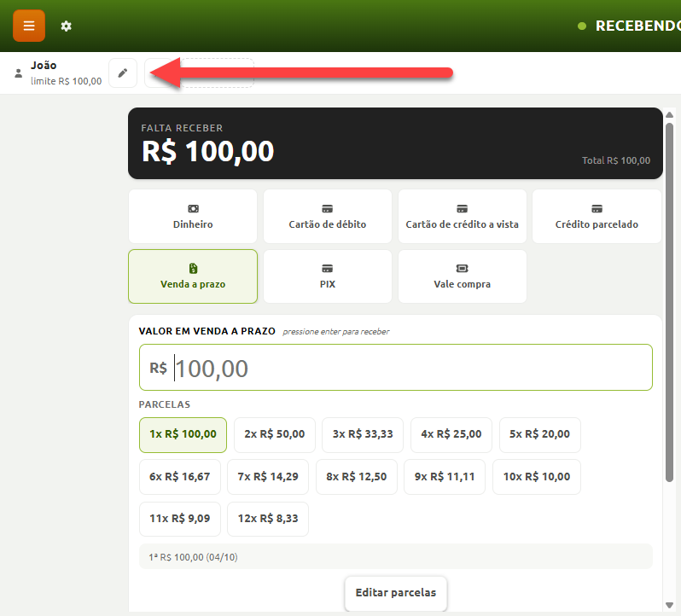
Task: Click the scrollbar up arrow
Action: pyautogui.click(x=669, y=114)
